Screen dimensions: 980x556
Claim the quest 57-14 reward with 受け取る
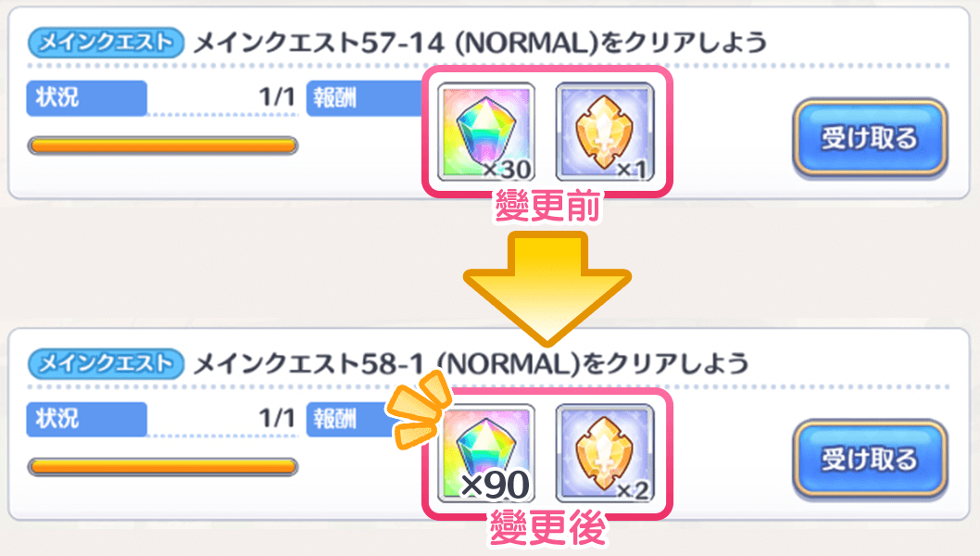point(870,137)
